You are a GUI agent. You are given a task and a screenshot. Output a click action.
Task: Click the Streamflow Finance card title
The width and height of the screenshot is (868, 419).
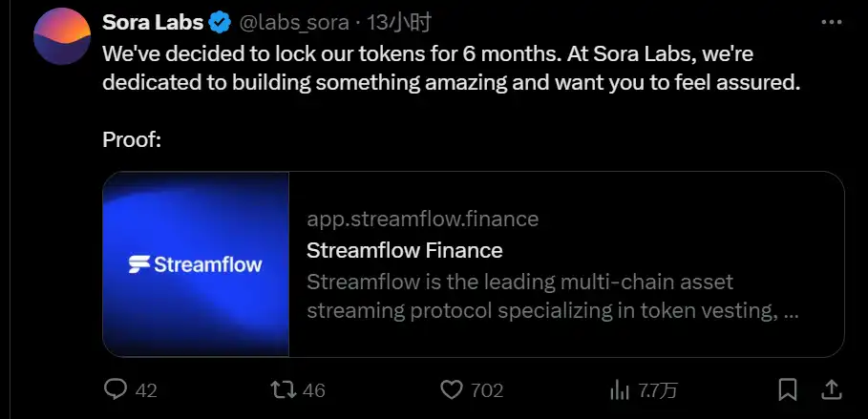tap(404, 251)
